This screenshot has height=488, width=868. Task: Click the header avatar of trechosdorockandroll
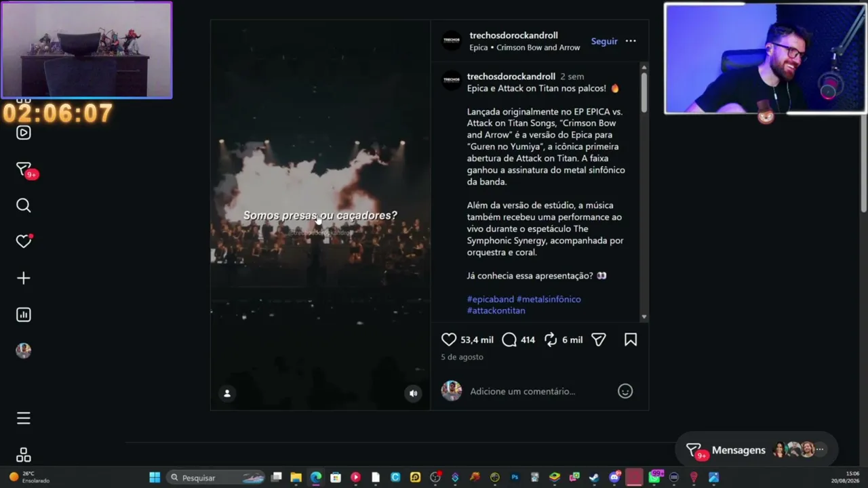point(452,41)
